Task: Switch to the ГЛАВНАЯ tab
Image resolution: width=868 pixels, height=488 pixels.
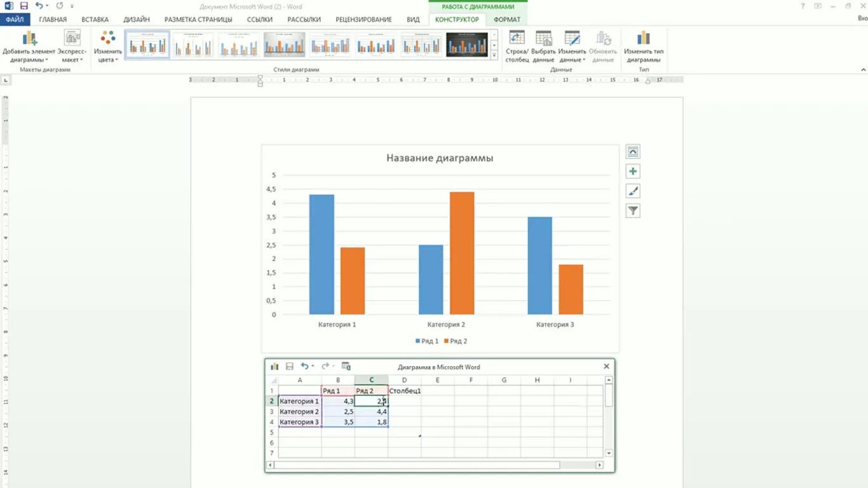Action: coord(53,20)
